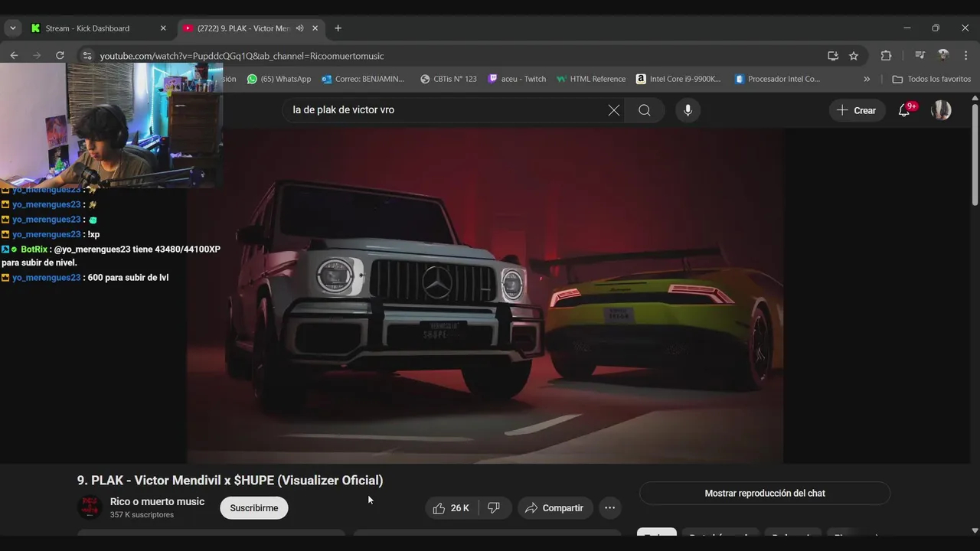Open Rico o muerto music channel avatar
Viewport: 980px width, 551px height.
point(90,507)
